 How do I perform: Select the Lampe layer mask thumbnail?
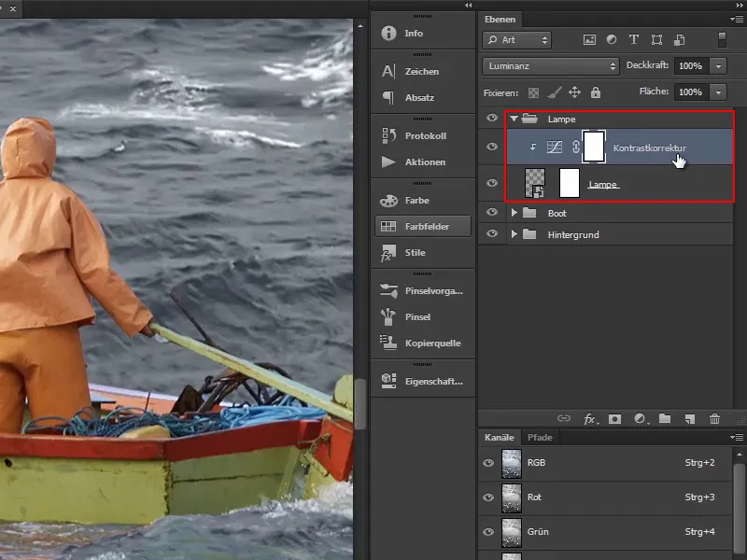pos(570,183)
